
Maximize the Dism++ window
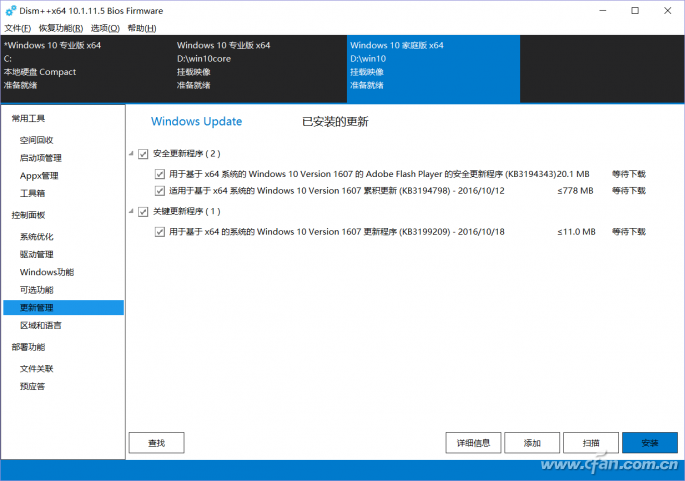[x=635, y=10]
